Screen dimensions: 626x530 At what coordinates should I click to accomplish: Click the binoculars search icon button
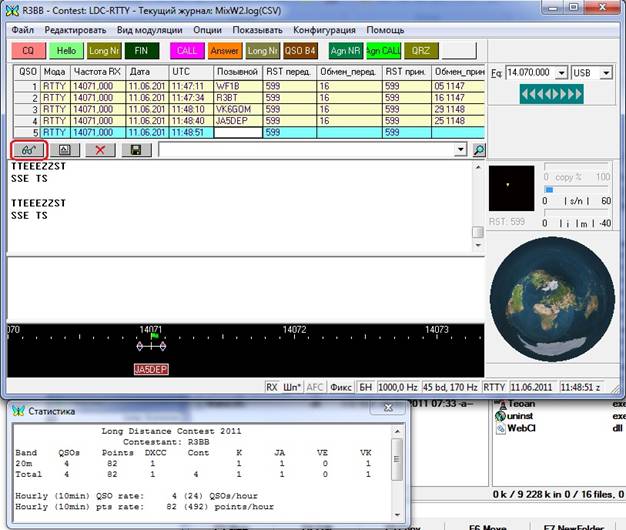point(28,149)
